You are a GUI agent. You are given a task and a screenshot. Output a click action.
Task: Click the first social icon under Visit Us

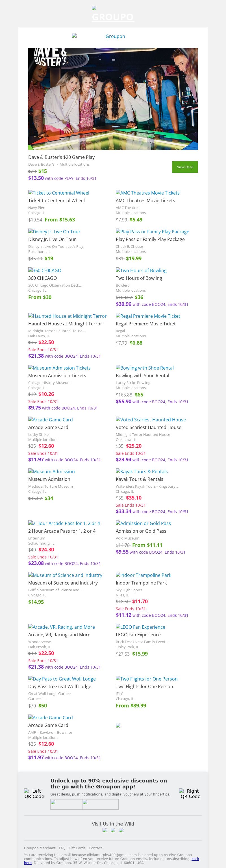click(x=105, y=830)
